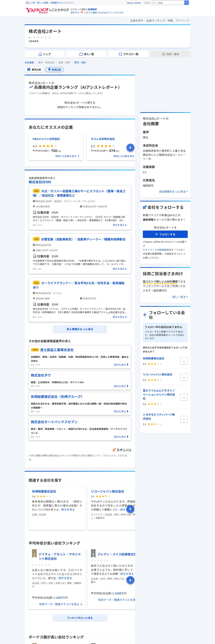Expand 続きを見る for 矢崎総業（矢崎グループ）
Image resolution: width=215 pixels, height=644 pixels.
(x=121, y=411)
